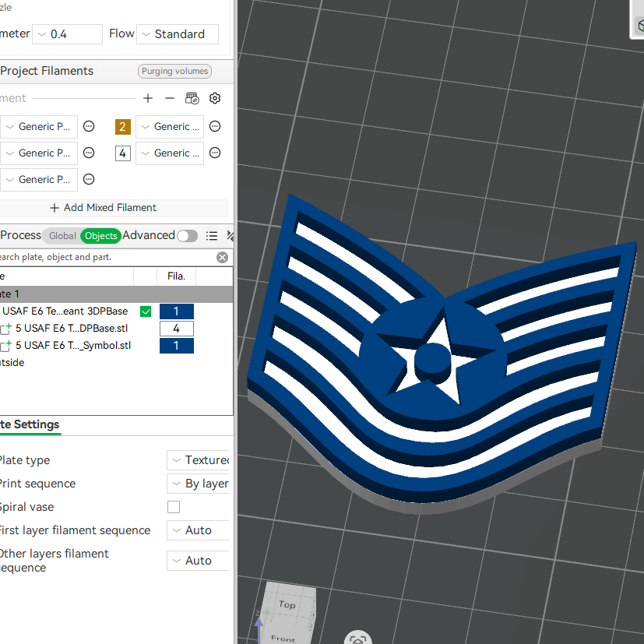Edit first-row left filament ellipsis icon
This screenshot has height=644, width=644.
[x=89, y=126]
